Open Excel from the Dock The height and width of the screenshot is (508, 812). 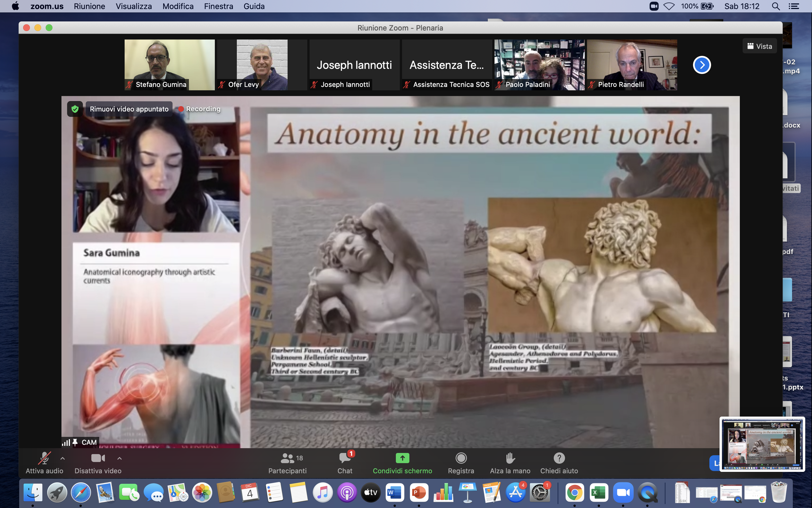(x=599, y=492)
